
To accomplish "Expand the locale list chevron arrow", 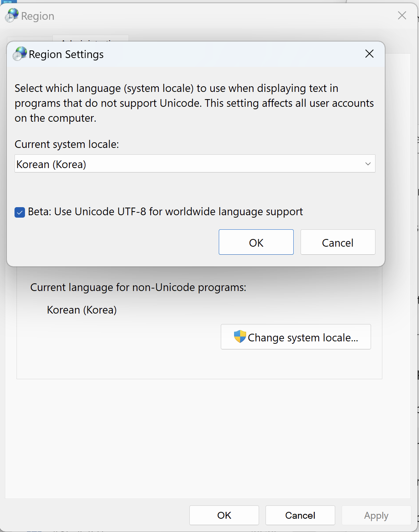I will point(367,164).
